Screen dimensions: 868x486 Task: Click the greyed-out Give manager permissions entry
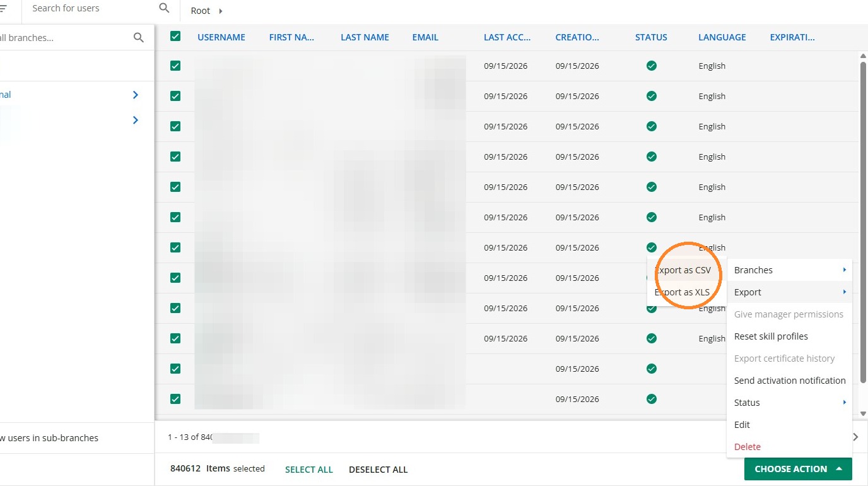pos(789,314)
